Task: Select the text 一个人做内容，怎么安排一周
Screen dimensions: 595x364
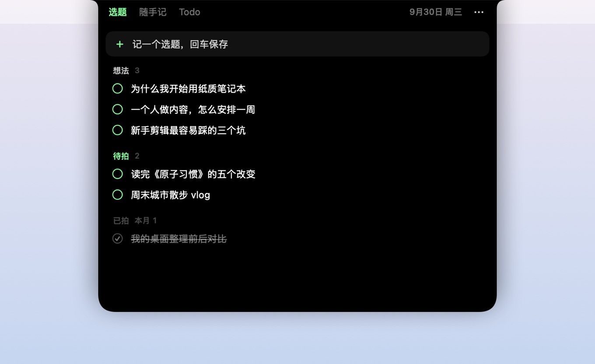Action: (x=193, y=110)
